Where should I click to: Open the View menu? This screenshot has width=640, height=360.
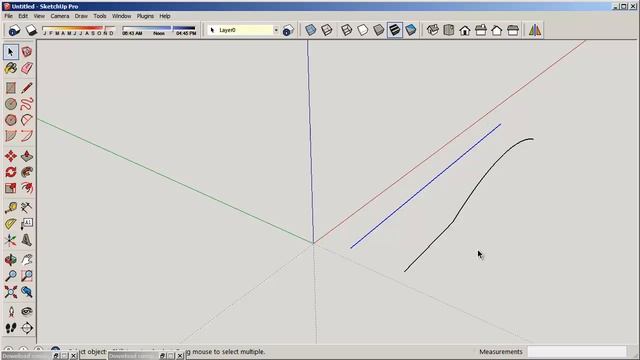[x=39, y=16]
